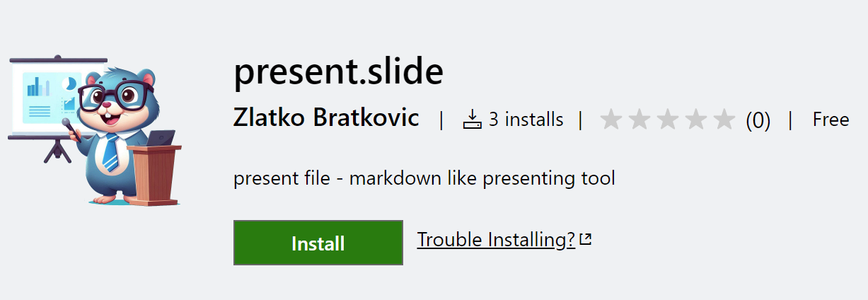Select the fifth rating star
The width and height of the screenshot is (868, 300).
point(724,120)
